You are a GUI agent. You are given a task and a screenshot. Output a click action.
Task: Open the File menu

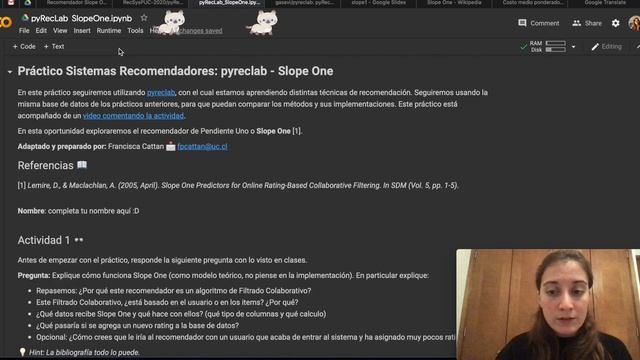click(x=24, y=31)
